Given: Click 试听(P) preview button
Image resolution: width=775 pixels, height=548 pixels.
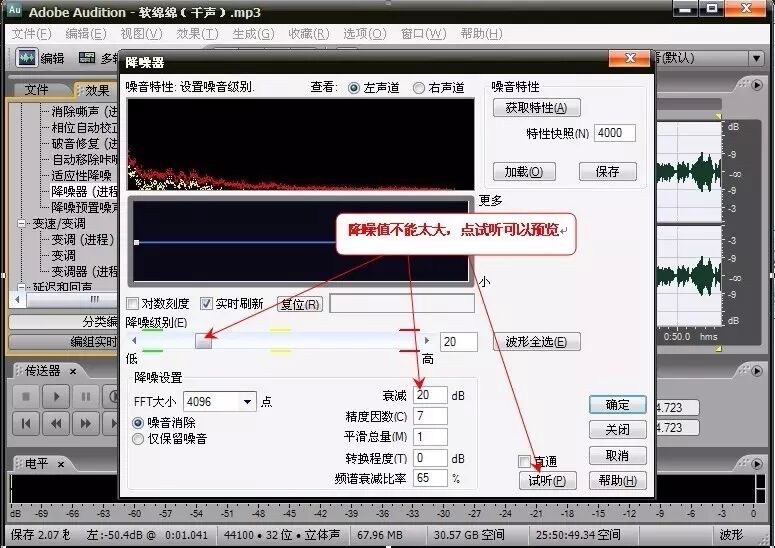Looking at the screenshot, I should click(548, 480).
